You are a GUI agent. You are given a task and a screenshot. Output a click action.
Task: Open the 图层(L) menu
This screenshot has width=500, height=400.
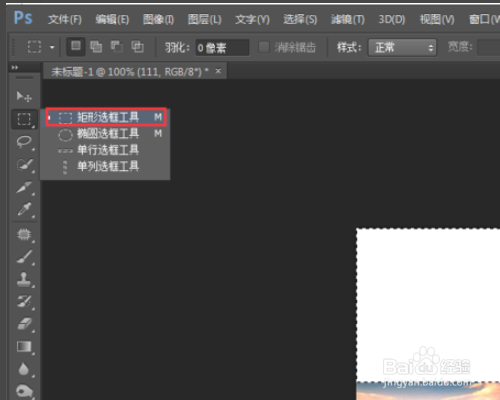click(204, 20)
